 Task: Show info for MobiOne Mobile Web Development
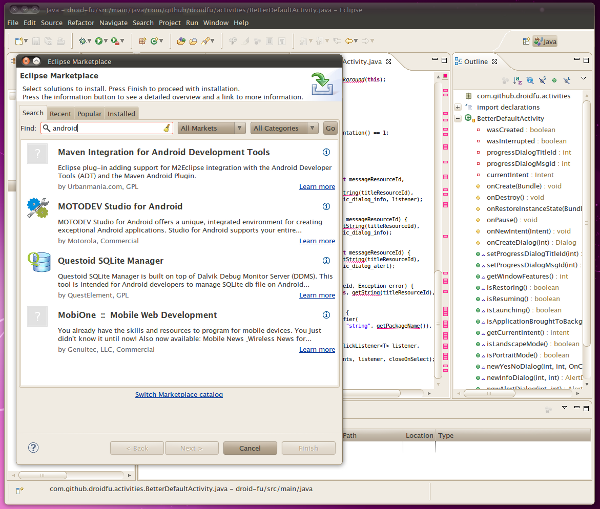pos(326,315)
